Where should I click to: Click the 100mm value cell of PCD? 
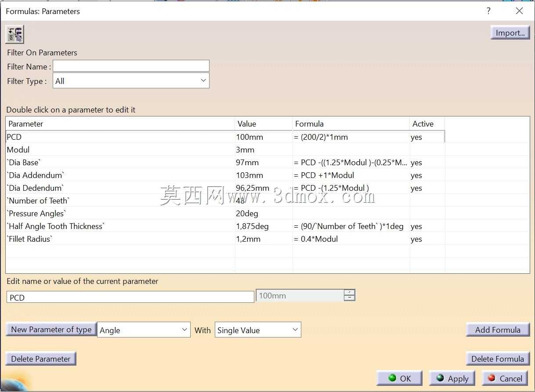click(264, 137)
